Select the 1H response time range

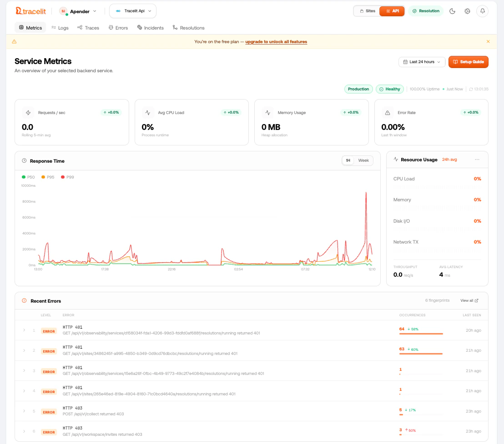click(x=348, y=160)
